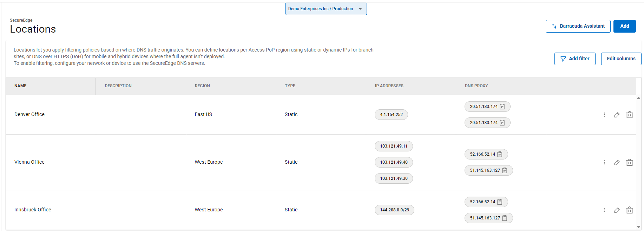Delete the Innsbruck Office location
The image size is (644, 231).
(629, 210)
